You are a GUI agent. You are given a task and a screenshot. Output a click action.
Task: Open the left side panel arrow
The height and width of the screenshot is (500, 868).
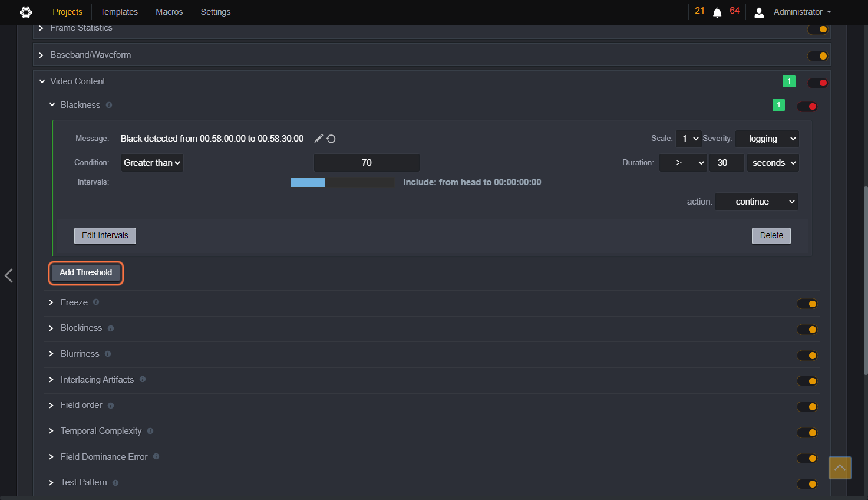[8, 275]
